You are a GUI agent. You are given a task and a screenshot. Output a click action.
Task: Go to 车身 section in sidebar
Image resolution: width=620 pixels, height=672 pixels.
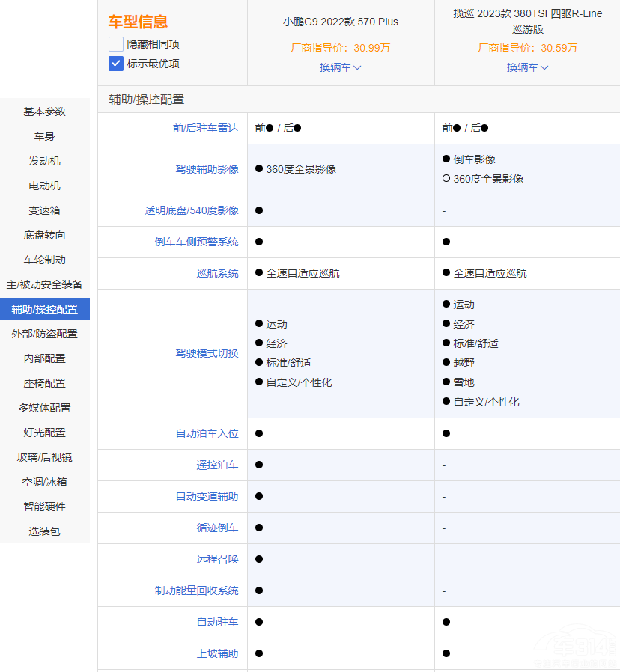[x=45, y=136]
